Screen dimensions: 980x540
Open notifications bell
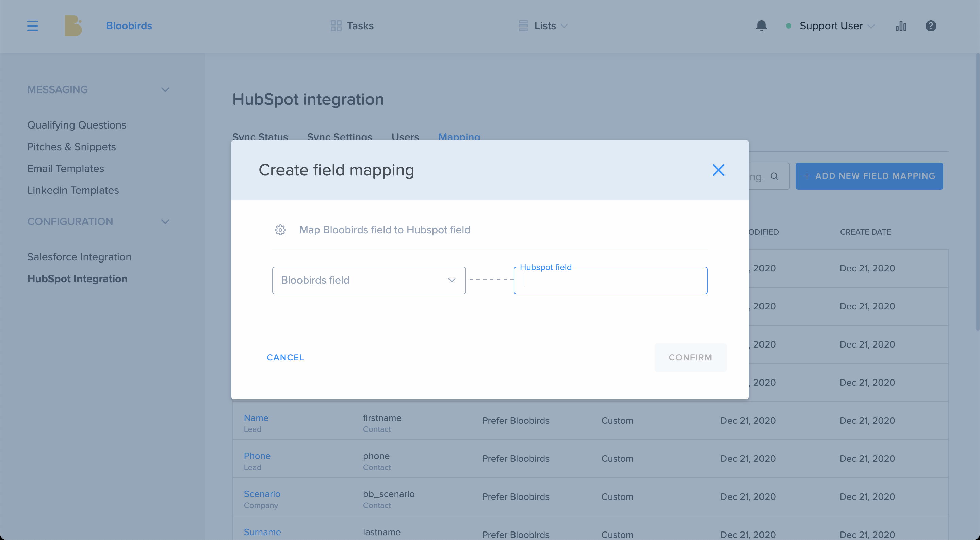pyautogui.click(x=761, y=26)
